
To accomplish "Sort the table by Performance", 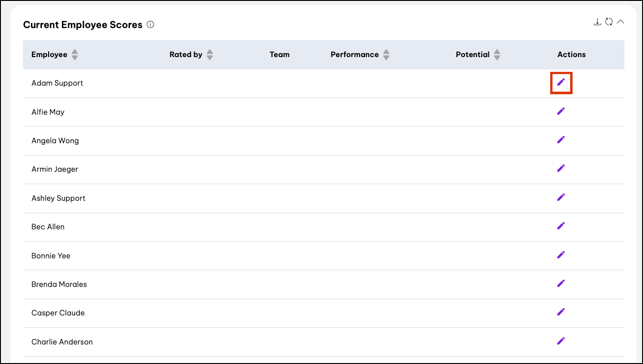I will click(386, 55).
